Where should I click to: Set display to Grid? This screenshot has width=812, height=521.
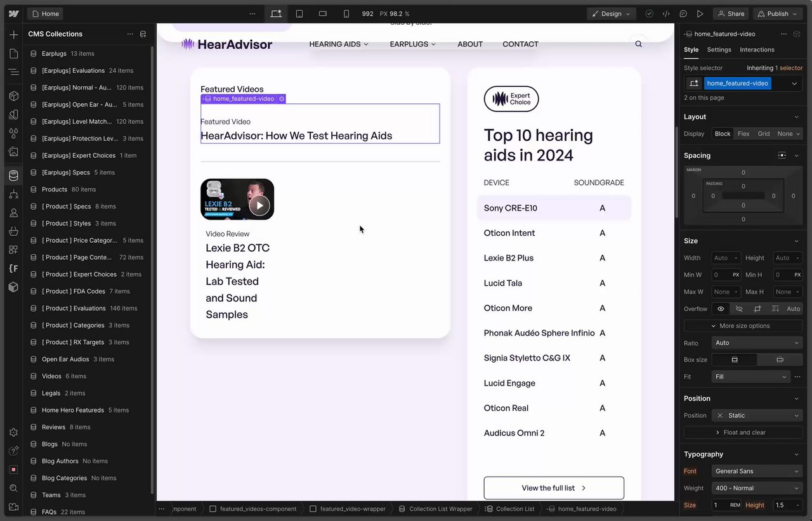tap(764, 134)
